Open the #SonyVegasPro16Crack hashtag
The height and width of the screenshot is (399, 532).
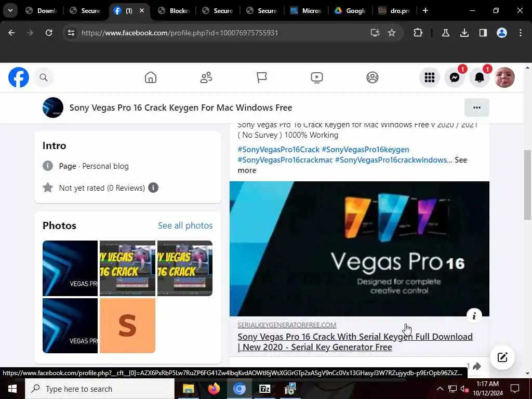click(278, 150)
